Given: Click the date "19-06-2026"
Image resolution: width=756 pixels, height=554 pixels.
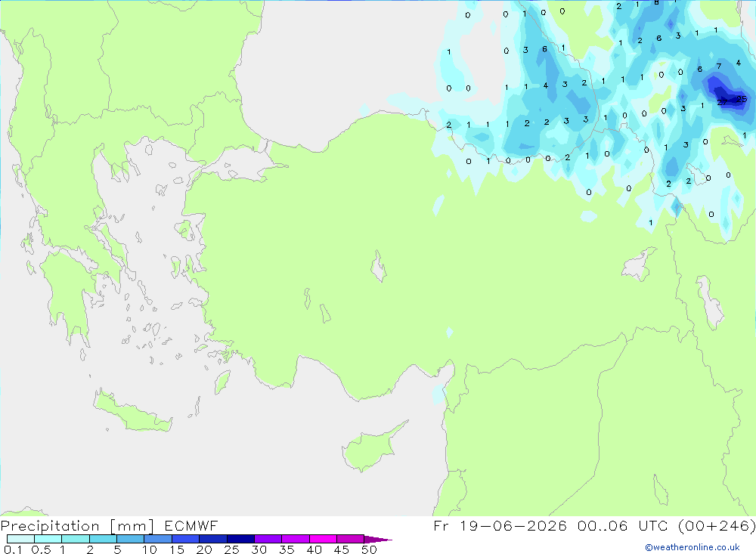Looking at the screenshot, I should (513, 525).
